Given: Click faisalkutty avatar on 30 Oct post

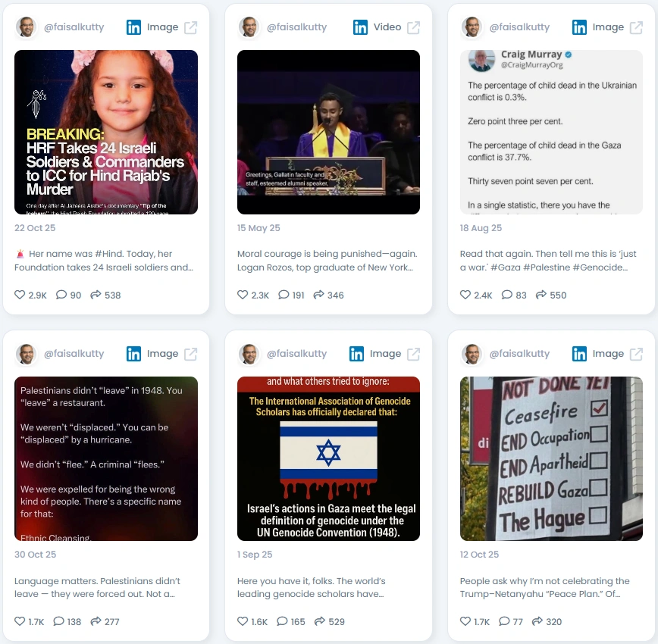Looking at the screenshot, I should point(26,354).
